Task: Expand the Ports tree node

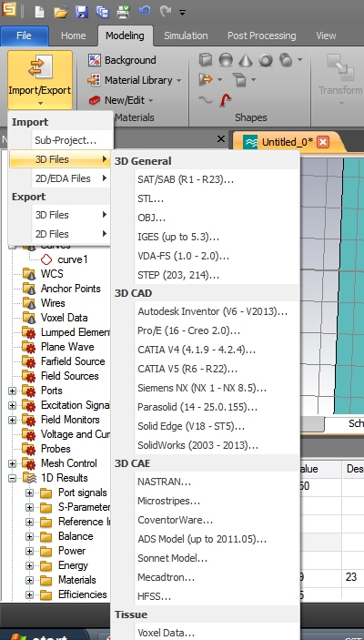Action: pyautogui.click(x=12, y=391)
